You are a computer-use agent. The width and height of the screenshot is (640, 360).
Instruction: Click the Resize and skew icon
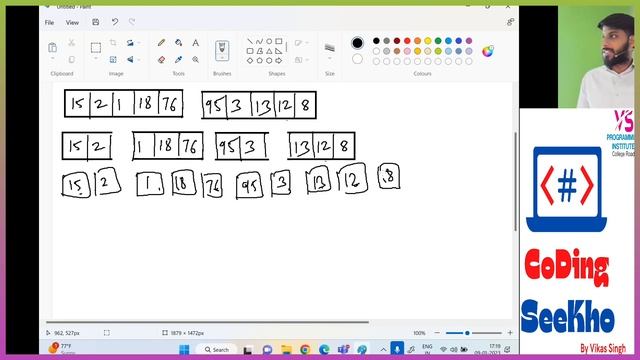[113, 60]
